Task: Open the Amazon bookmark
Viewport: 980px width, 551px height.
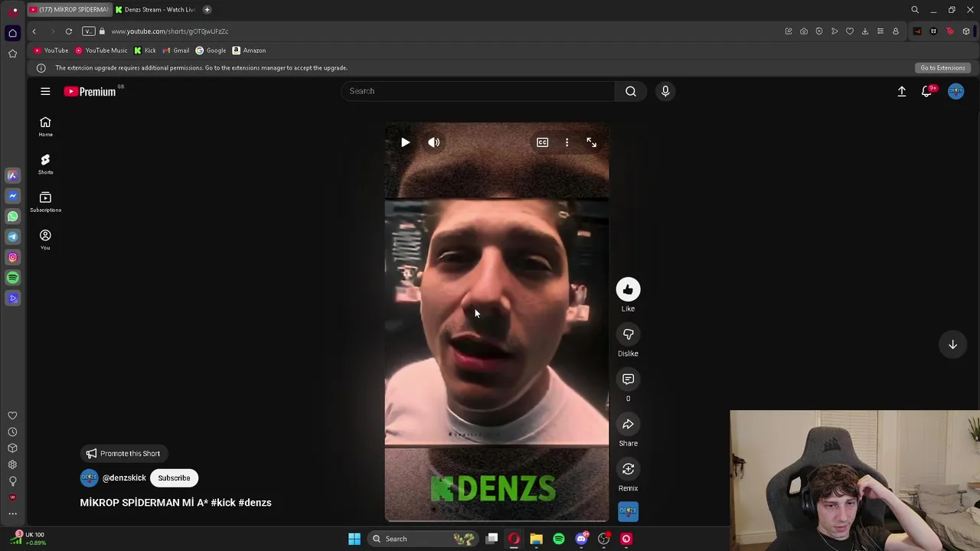Action: tap(249, 51)
